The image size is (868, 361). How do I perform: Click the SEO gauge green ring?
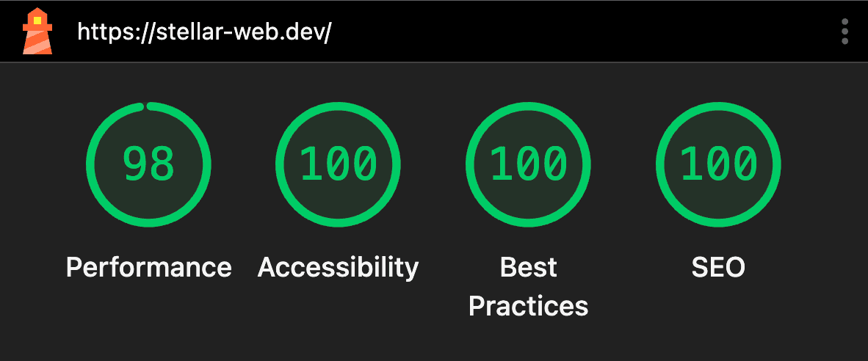660,164
